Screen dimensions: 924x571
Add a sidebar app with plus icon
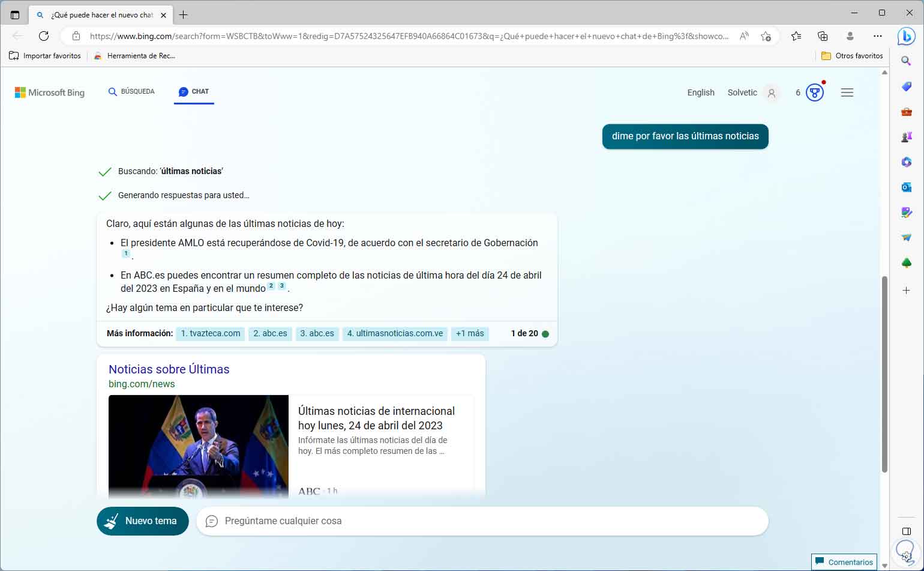[x=906, y=290]
